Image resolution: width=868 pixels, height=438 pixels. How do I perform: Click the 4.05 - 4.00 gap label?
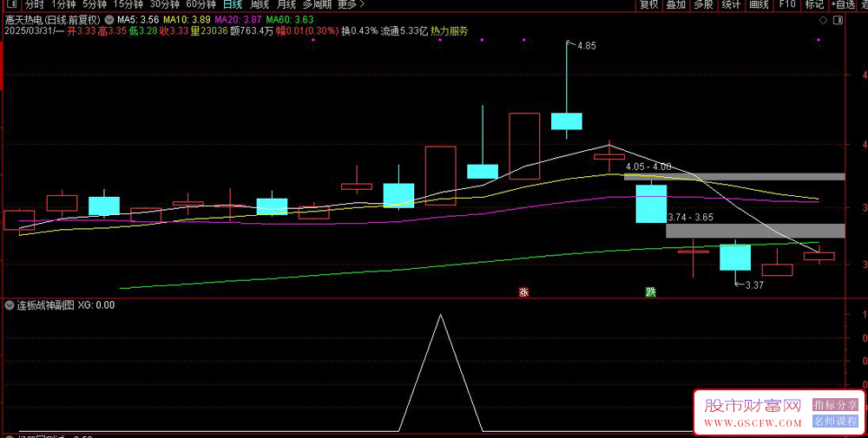648,167
